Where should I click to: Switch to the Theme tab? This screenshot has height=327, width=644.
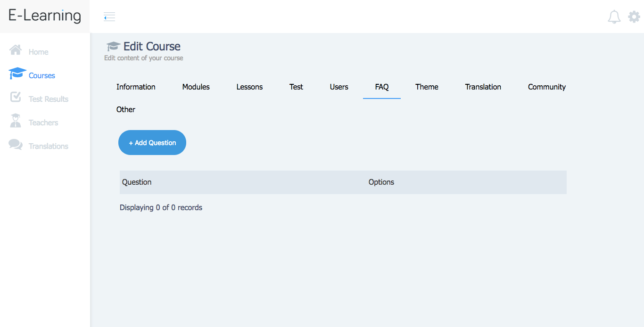coord(427,87)
